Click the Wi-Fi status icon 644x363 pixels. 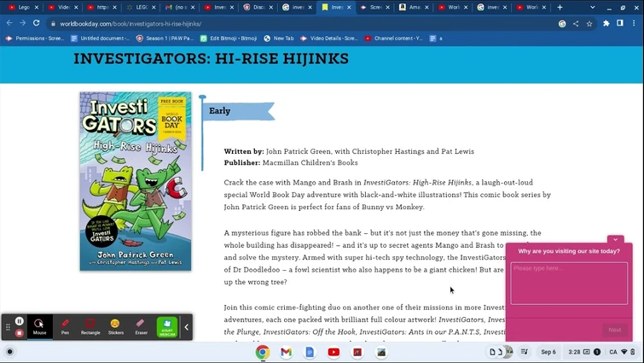624,352
